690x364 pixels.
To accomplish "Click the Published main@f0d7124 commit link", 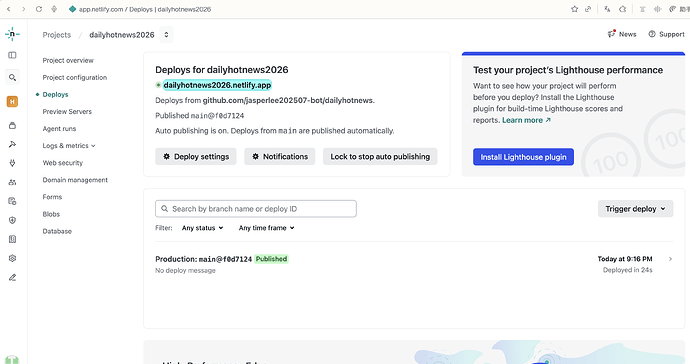I will (x=217, y=116).
